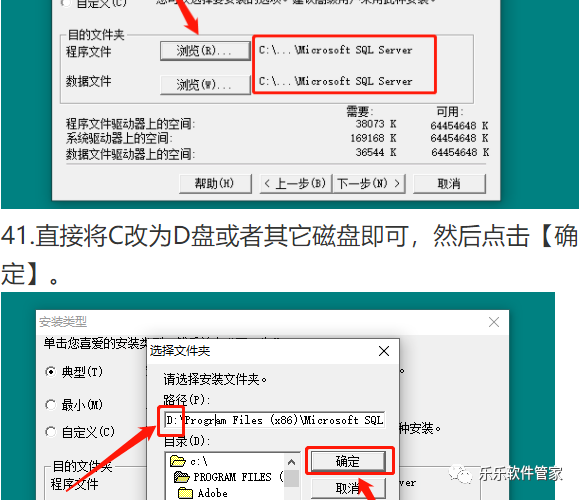
Task: Click the 路径(P) path input field
Action: pos(275,420)
